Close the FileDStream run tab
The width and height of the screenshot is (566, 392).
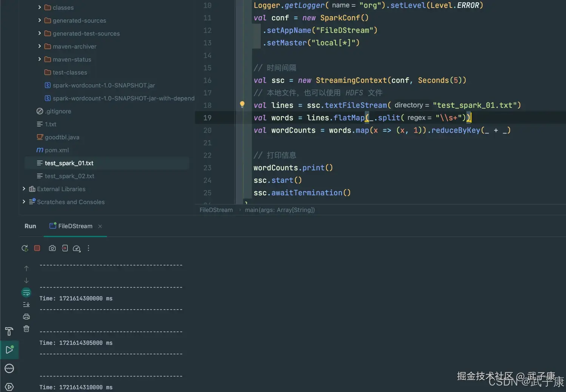[x=100, y=226]
